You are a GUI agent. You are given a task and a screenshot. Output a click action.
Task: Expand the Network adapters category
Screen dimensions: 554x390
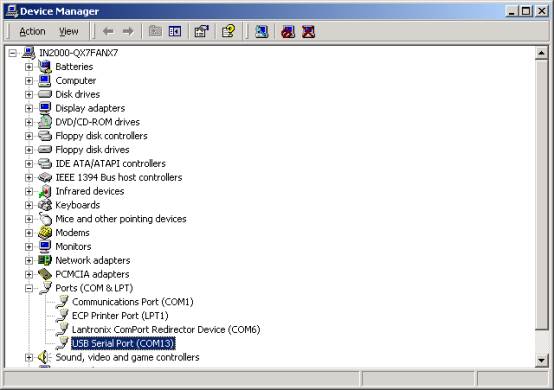(x=29, y=261)
